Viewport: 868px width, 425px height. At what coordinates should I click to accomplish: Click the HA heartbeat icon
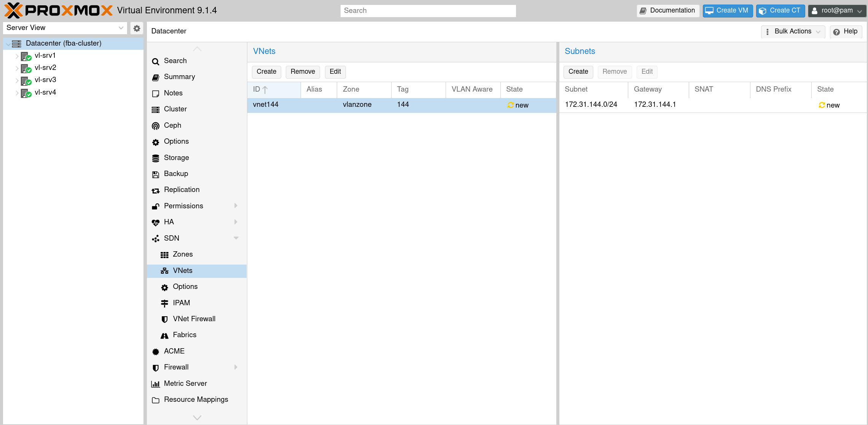pyautogui.click(x=156, y=223)
